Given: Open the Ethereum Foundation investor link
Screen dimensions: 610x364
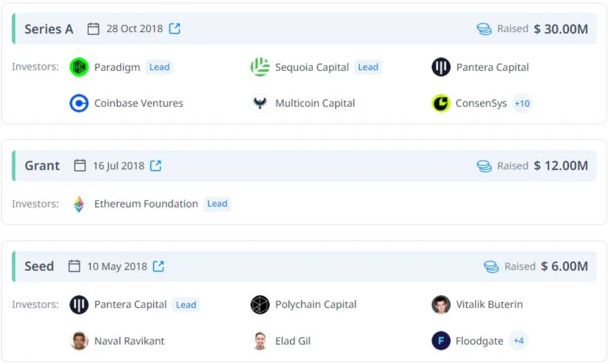Looking at the screenshot, I should 146,204.
